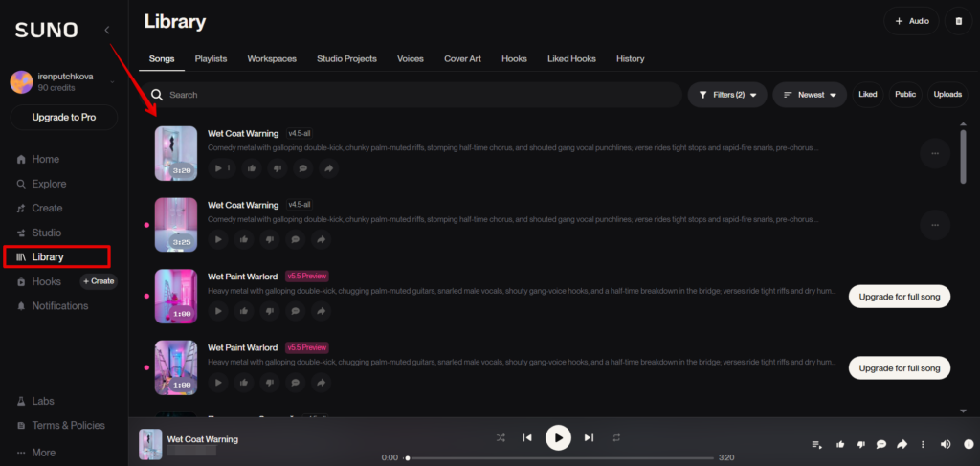Toggle the Liked filter chip

pyautogui.click(x=868, y=95)
